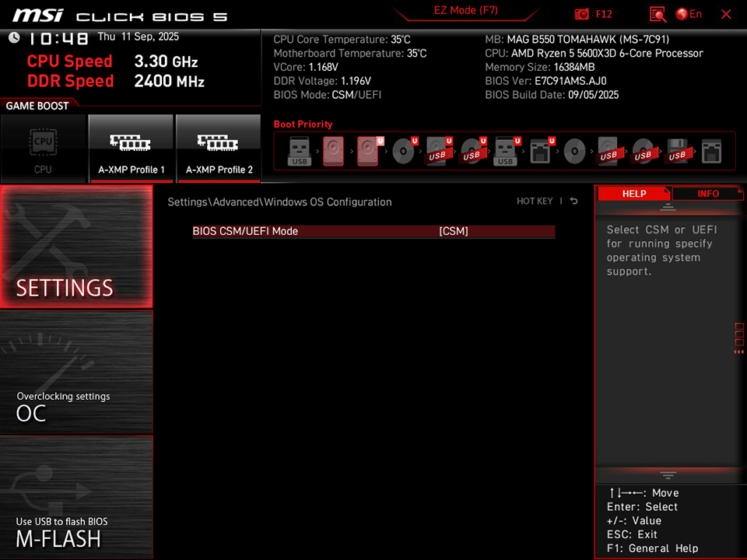Screen dimensions: 747x560
Task: Select the CD/DVD drive in Boot Priority
Action: (403, 150)
